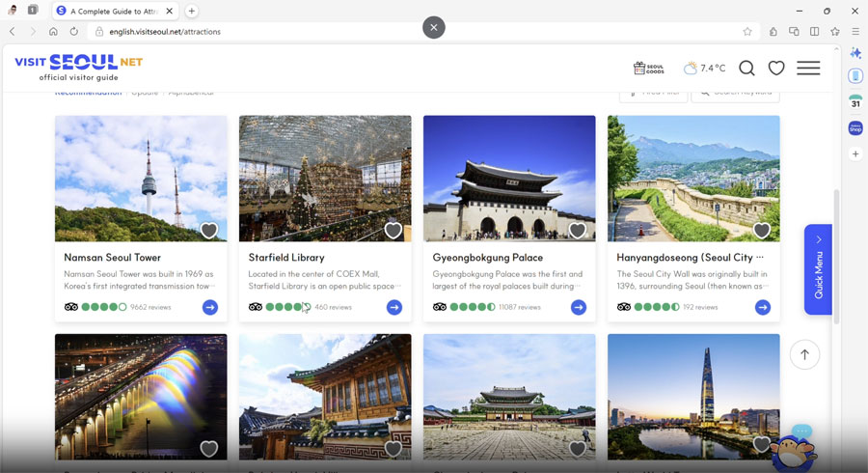Open browser extensions puzzle icon
868x473 pixels.
point(773,32)
